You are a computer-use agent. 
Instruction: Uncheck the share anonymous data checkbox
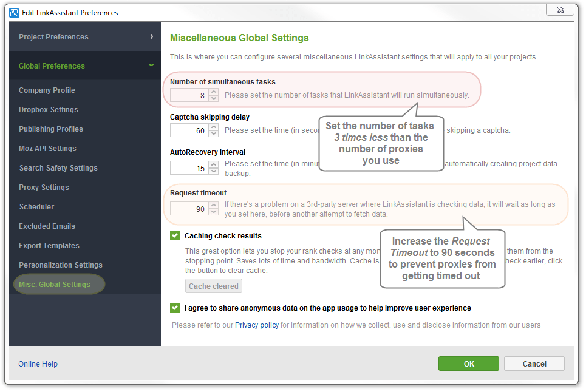175,308
